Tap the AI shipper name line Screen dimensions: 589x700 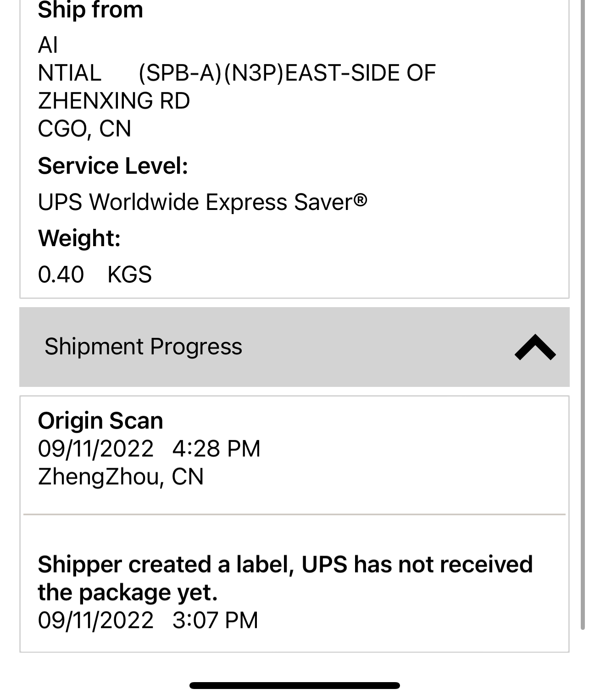pos(48,45)
